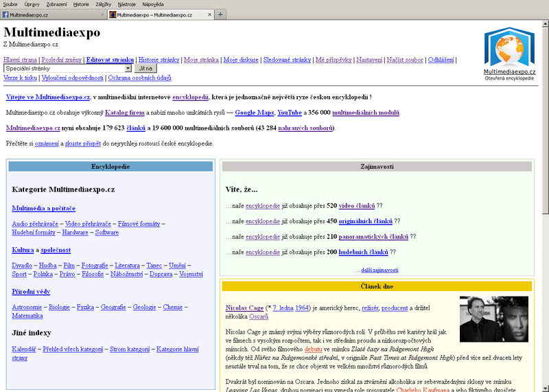Open the Matematika link
This screenshot has width=549, height=392.
coord(27,316)
